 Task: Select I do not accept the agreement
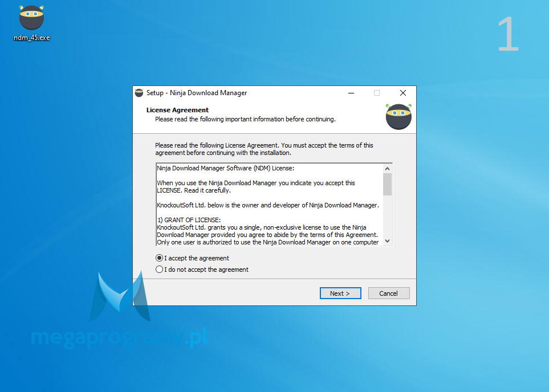tap(202, 269)
